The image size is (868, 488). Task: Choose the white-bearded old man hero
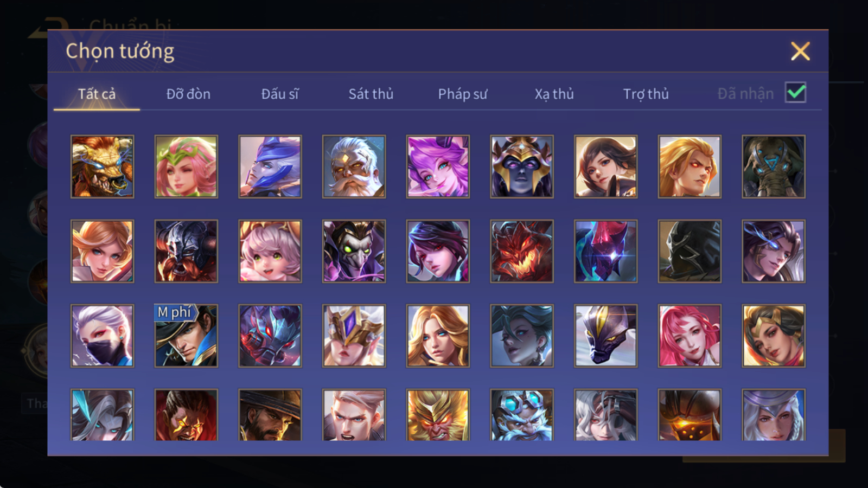click(354, 166)
